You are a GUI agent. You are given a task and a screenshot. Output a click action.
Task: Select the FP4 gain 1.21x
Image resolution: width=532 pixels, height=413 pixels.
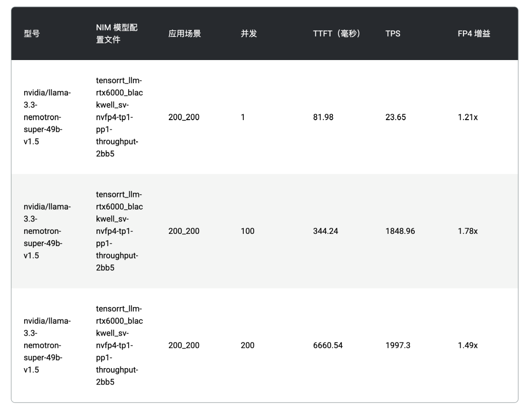(467, 117)
